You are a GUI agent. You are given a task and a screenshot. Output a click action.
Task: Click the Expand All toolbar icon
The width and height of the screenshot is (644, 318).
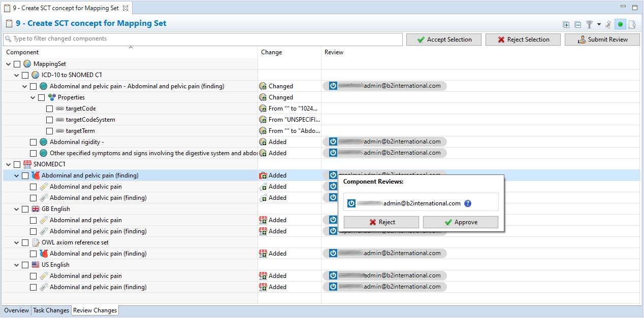(x=566, y=24)
